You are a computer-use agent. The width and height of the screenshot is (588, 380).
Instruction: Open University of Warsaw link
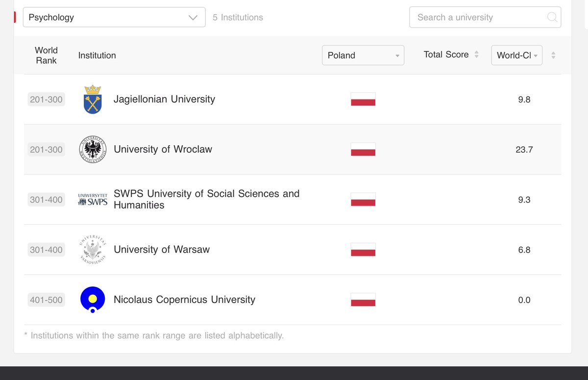tap(162, 250)
